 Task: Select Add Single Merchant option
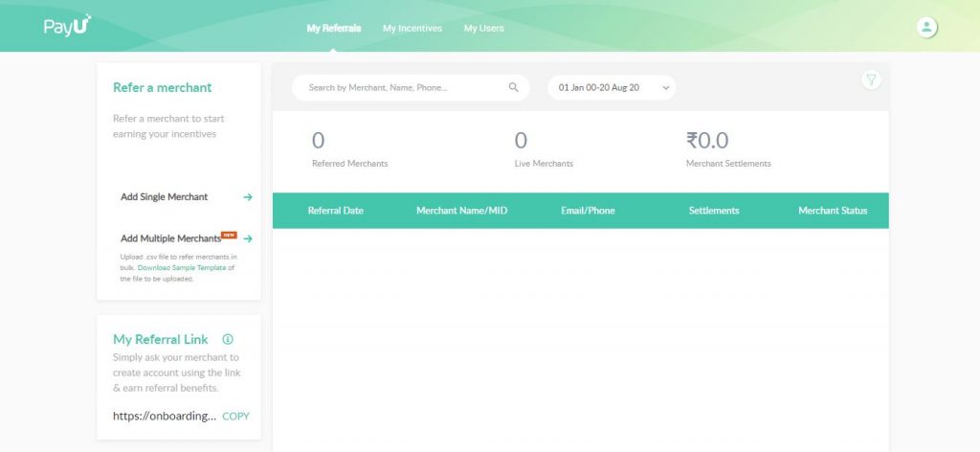164,197
